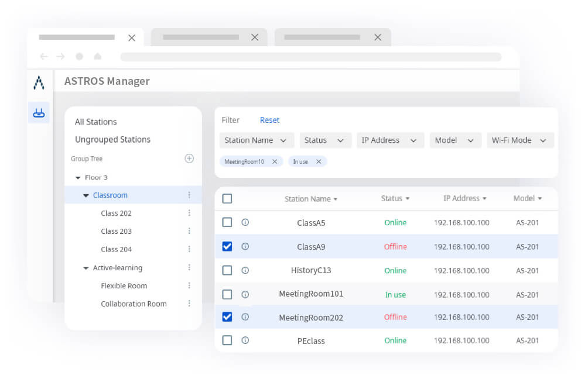Screen dimensions: 588x382
Task: View info for MeetingRoom202 station
Action: pos(245,317)
